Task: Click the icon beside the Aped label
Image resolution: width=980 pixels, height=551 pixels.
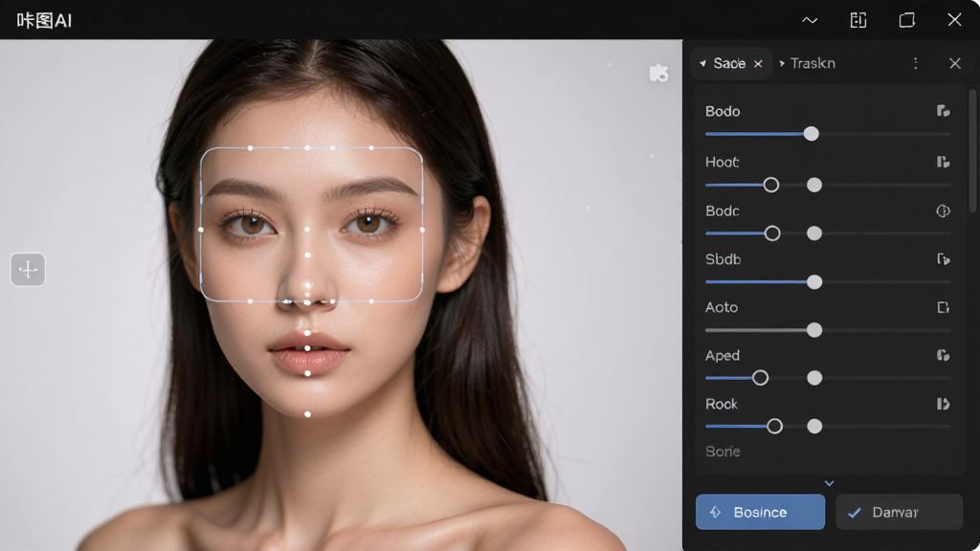Action: (943, 356)
